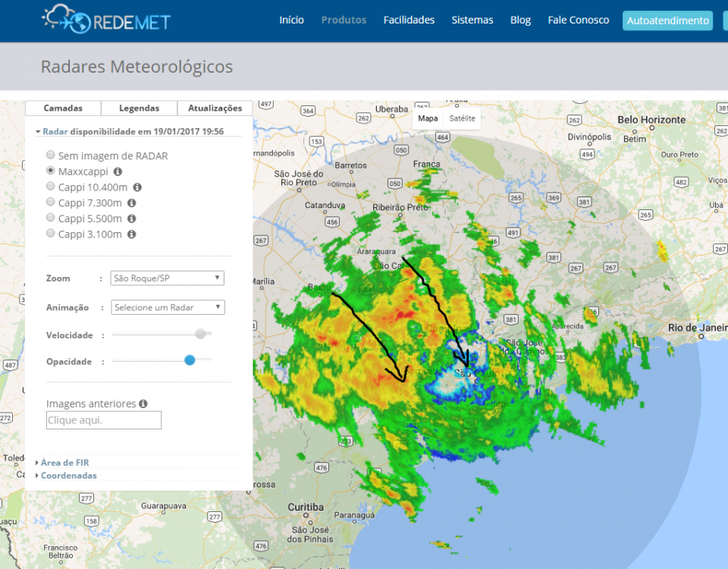Switch map view to Satélite
This screenshot has height=569, width=728.
462,118
